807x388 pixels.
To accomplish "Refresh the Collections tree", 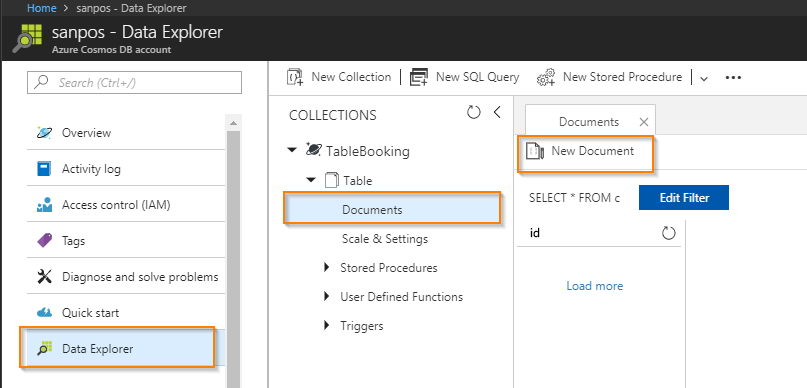I will pos(473,112).
